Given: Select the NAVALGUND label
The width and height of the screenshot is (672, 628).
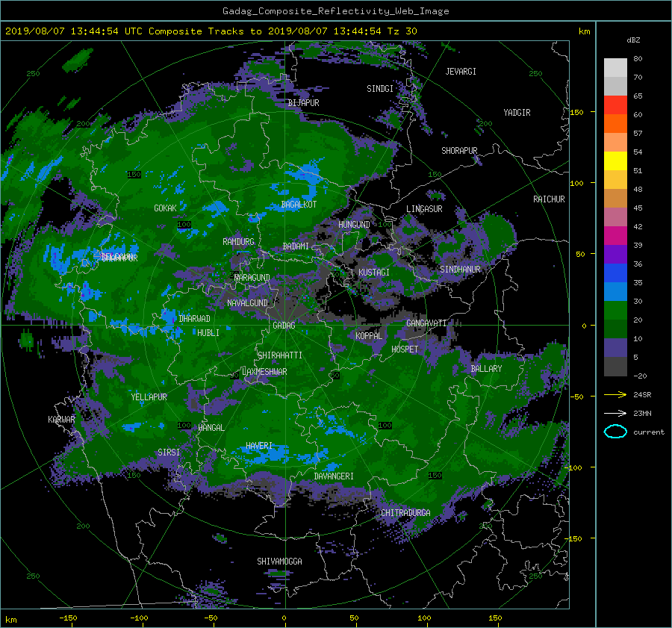Looking at the screenshot, I should pos(247,303).
